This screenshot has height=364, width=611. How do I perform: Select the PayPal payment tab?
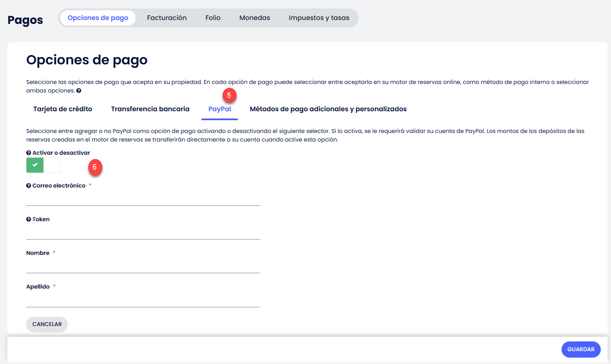pyautogui.click(x=220, y=109)
